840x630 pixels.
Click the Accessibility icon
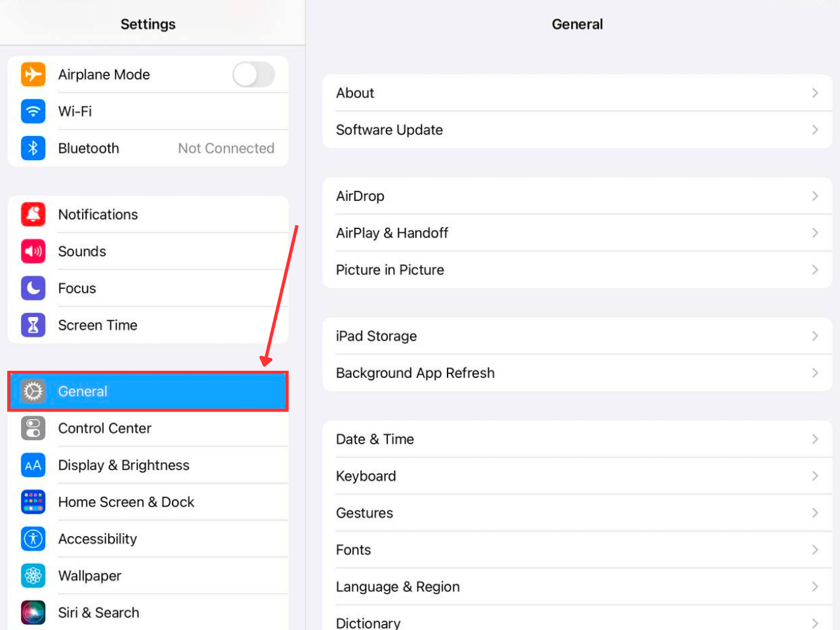click(x=33, y=538)
